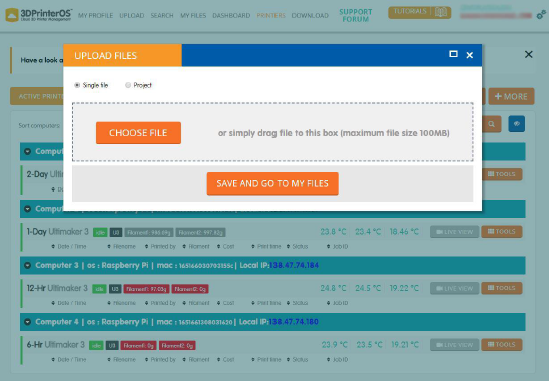Click U3 badge of 12-Hr Ultimaker 3
The height and width of the screenshot is (381, 549).
[x=115, y=289]
